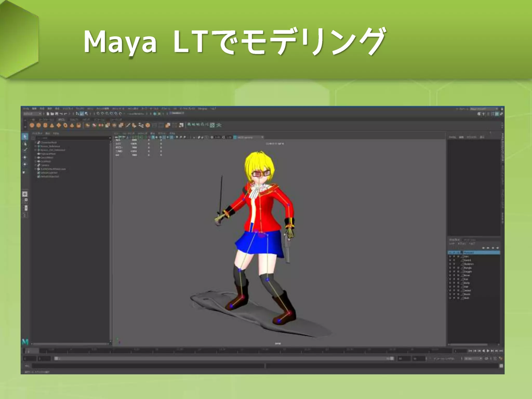Toggle R display type of Jacket layer
Viewport: 532px width, 399px height.
pyautogui.click(x=458, y=291)
